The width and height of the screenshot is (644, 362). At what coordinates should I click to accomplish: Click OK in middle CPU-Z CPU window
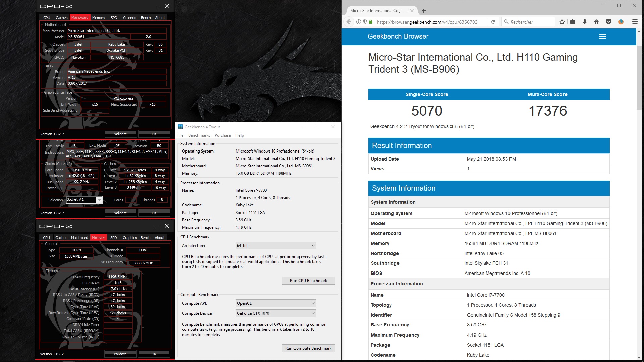(x=154, y=213)
